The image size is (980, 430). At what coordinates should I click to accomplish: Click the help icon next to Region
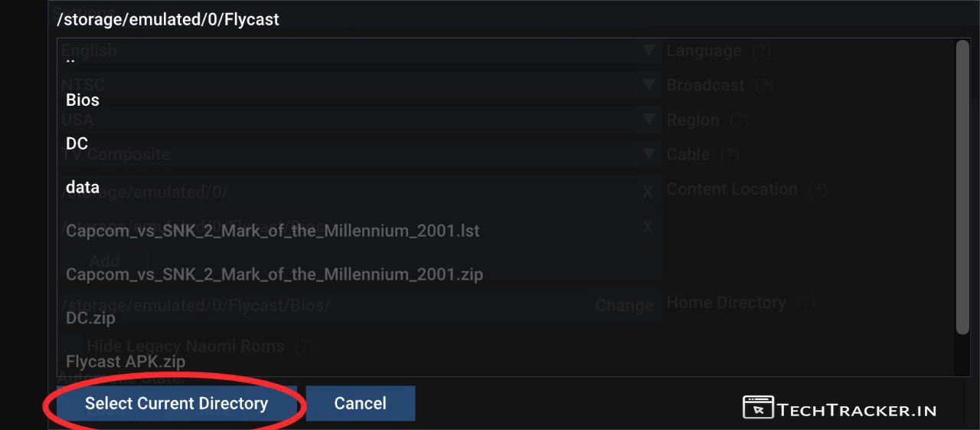(x=739, y=120)
